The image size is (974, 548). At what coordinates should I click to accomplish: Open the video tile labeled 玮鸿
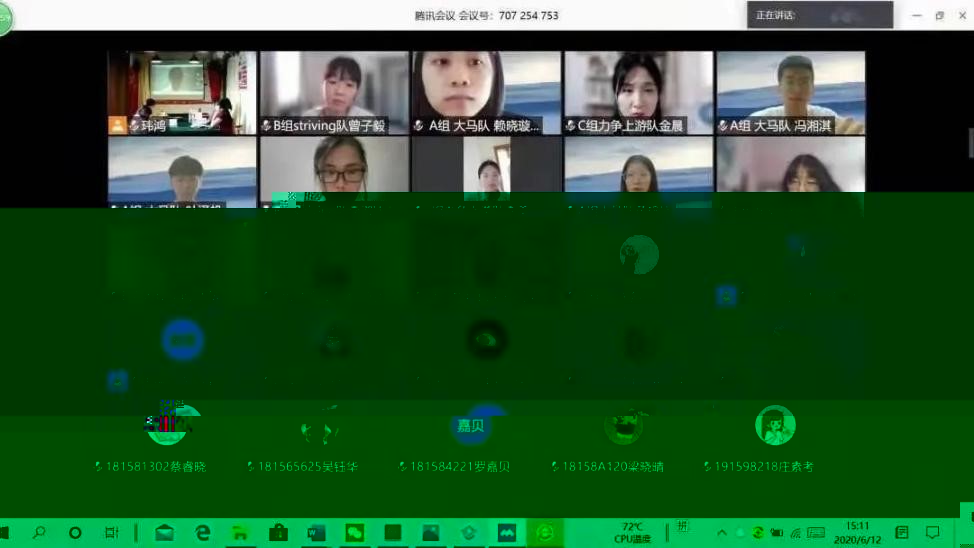pyautogui.click(x=182, y=93)
